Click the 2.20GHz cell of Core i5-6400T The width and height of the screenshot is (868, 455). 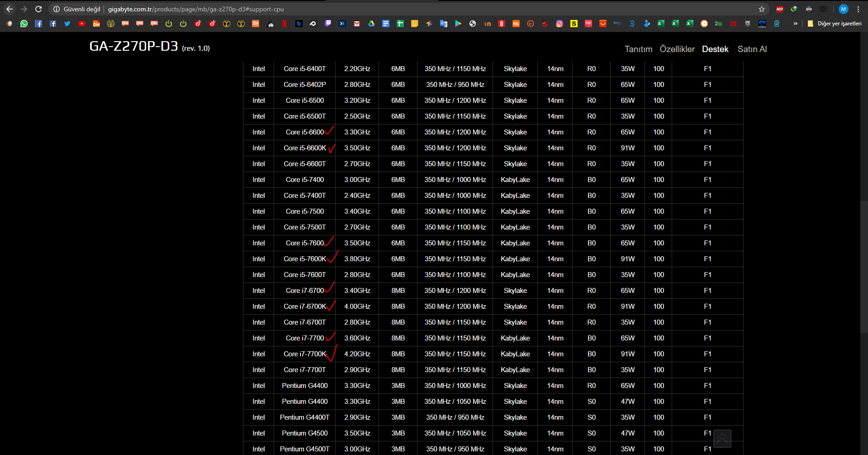[x=357, y=69]
